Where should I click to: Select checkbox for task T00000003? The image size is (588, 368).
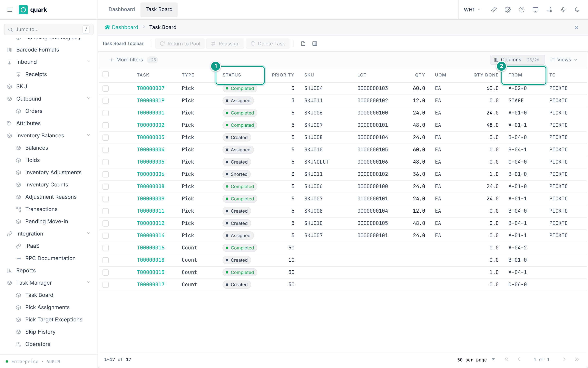pos(105,138)
